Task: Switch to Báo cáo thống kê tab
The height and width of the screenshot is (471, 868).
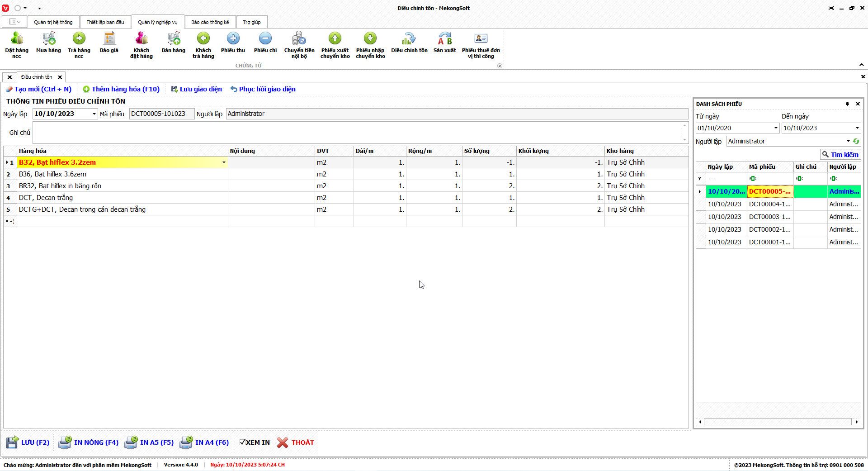Action: pyautogui.click(x=210, y=22)
